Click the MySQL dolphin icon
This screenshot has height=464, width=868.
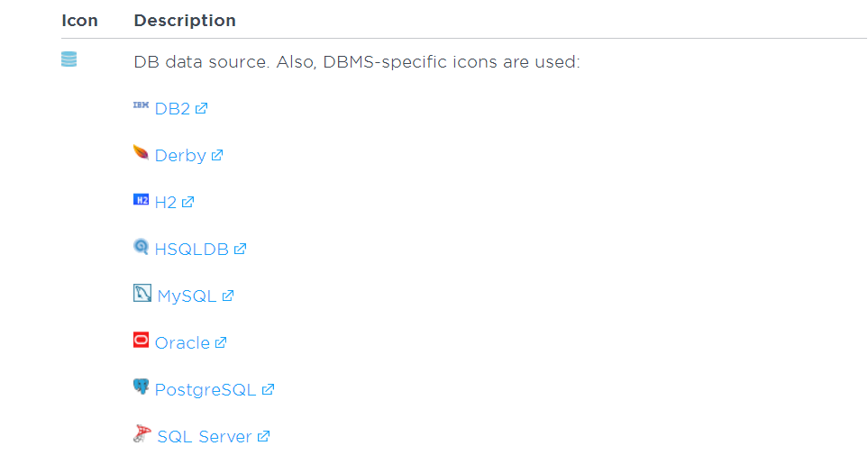pyautogui.click(x=142, y=293)
